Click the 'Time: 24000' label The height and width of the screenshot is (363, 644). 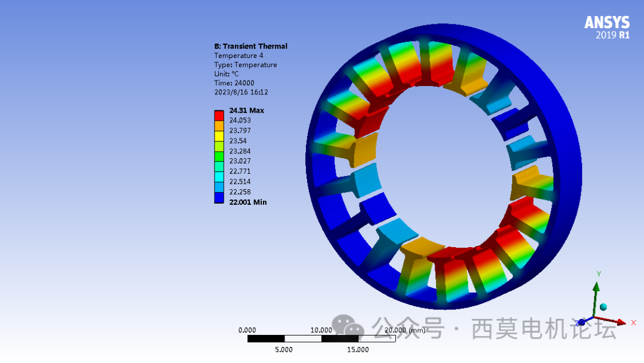234,83
